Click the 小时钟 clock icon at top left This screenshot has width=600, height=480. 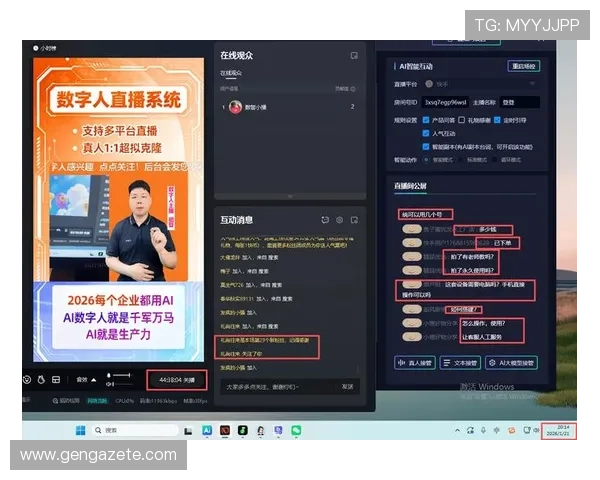(36, 48)
